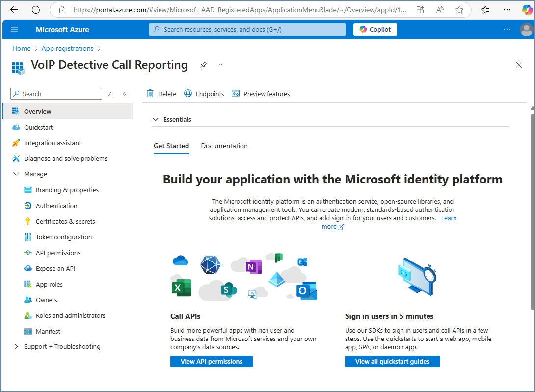Click the Delete trash can icon

pos(150,94)
